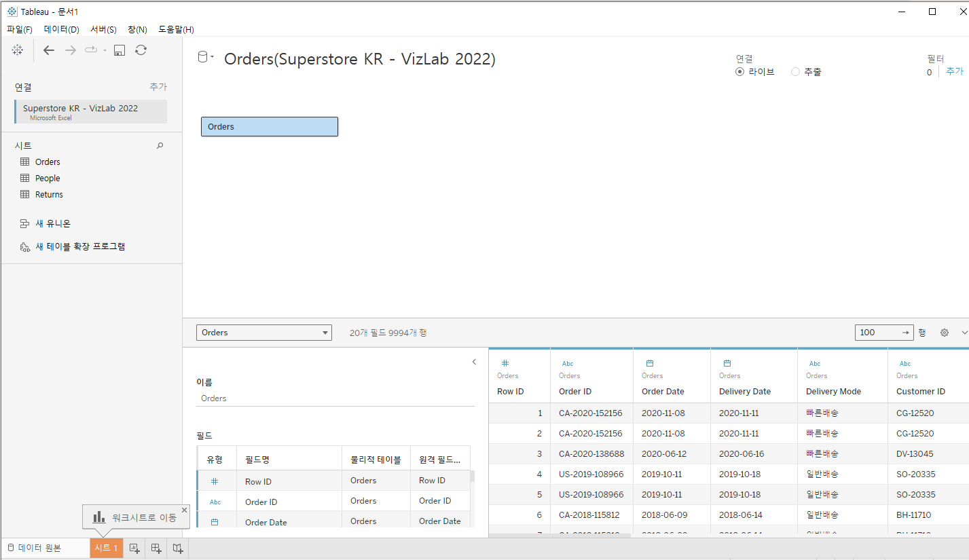Open the data source cylinder icon menu
This screenshot has height=560, width=969.
point(205,58)
